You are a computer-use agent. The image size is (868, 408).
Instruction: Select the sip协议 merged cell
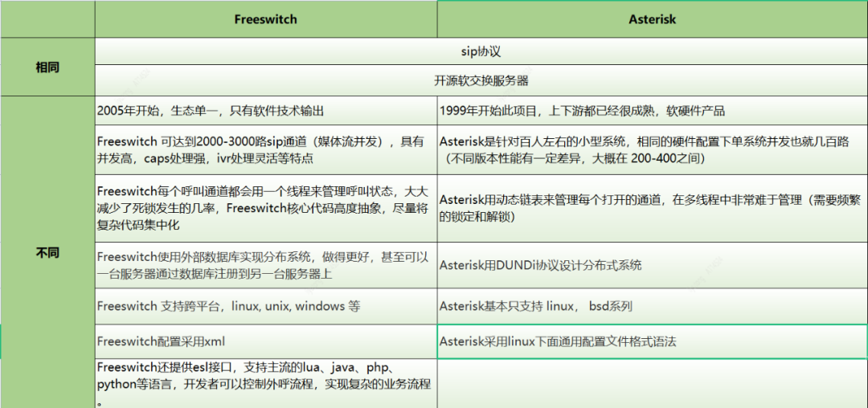(481, 52)
